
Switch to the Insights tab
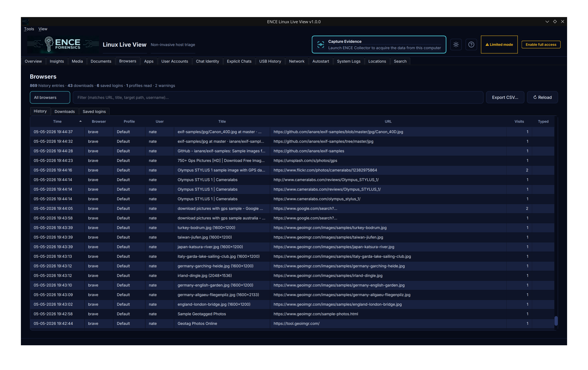pos(57,61)
